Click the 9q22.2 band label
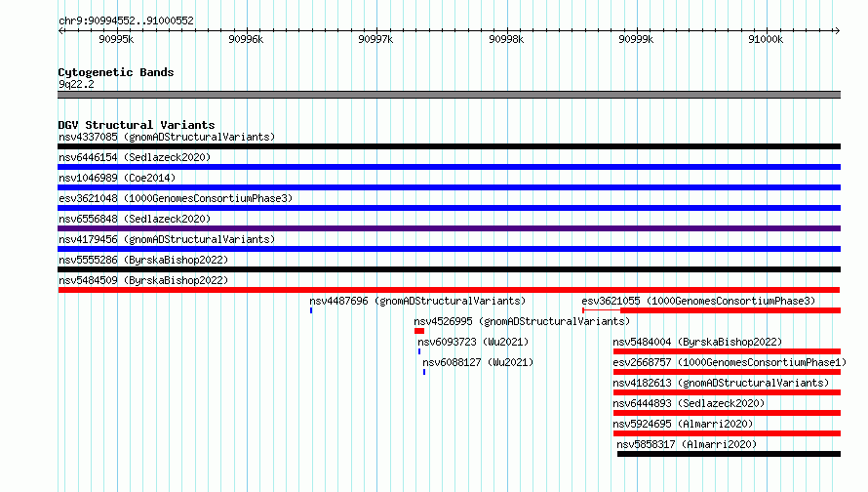 tap(76, 84)
